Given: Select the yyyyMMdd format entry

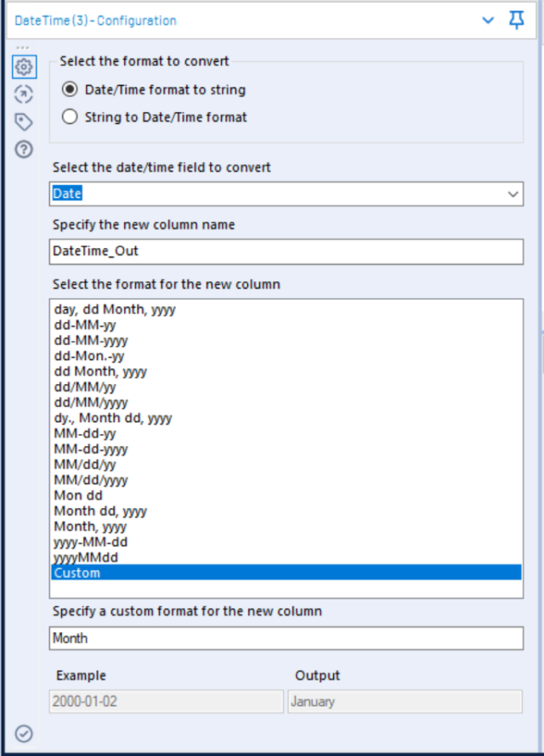Looking at the screenshot, I should point(286,557).
